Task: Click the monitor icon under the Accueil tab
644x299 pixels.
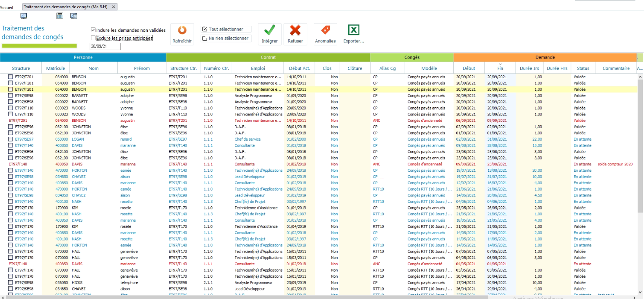Action: click(x=24, y=16)
